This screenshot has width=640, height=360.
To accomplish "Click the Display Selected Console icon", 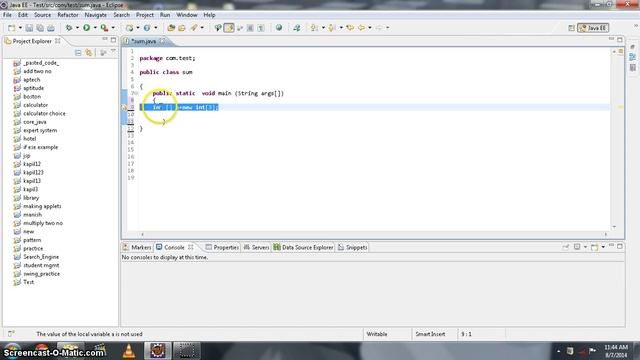I will [577, 247].
